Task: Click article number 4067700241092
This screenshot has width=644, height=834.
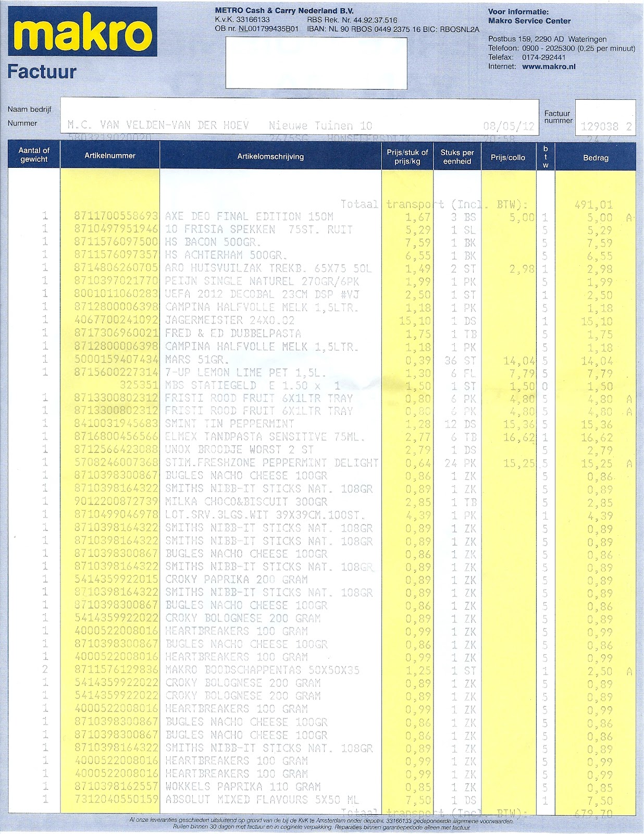Action: [x=116, y=321]
